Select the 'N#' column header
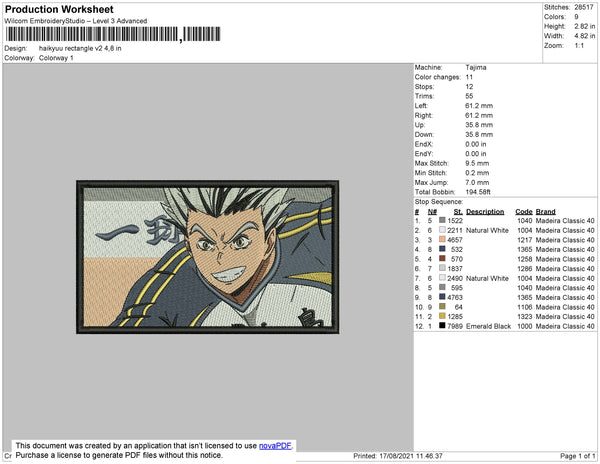 point(432,212)
